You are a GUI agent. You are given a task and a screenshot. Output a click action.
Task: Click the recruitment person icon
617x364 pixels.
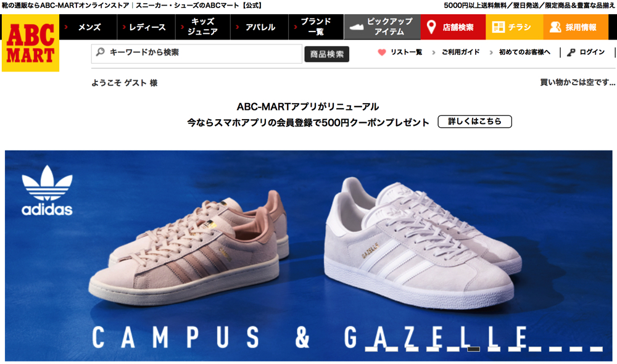[555, 27]
